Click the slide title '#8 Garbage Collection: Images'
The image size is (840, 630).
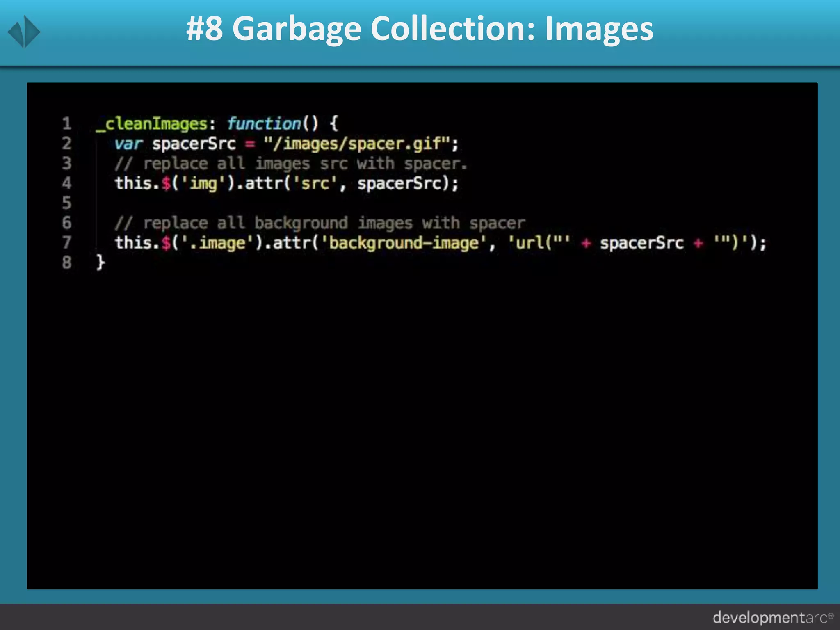(420, 29)
